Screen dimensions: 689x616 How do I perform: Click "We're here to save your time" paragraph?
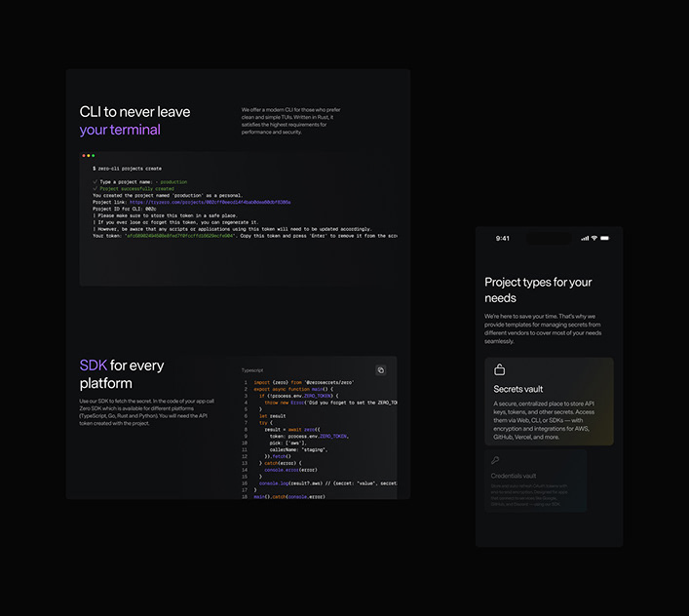(x=543, y=328)
